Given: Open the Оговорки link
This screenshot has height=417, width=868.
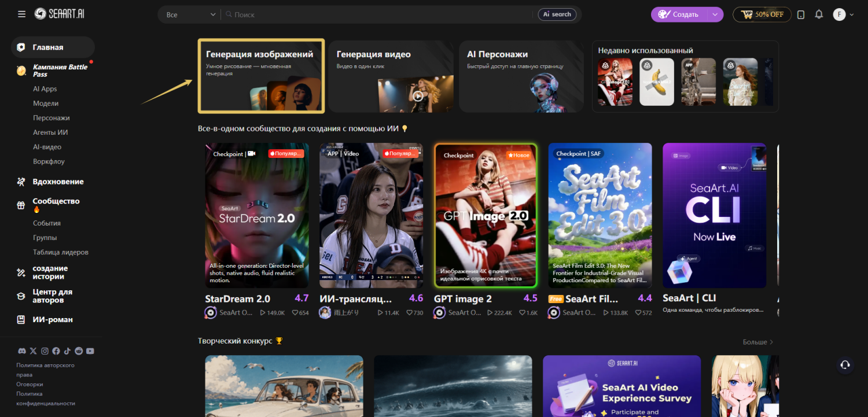Looking at the screenshot, I should (x=30, y=384).
